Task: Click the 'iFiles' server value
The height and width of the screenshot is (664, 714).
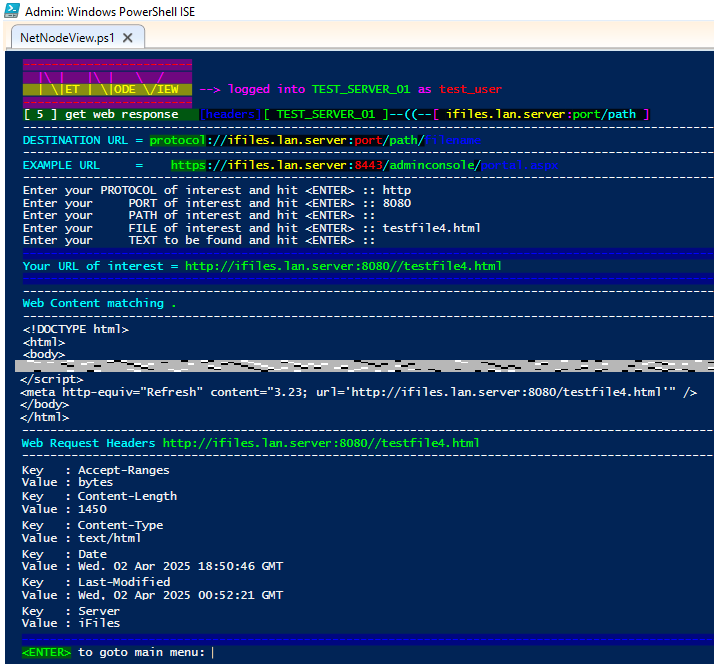Action: point(99,623)
